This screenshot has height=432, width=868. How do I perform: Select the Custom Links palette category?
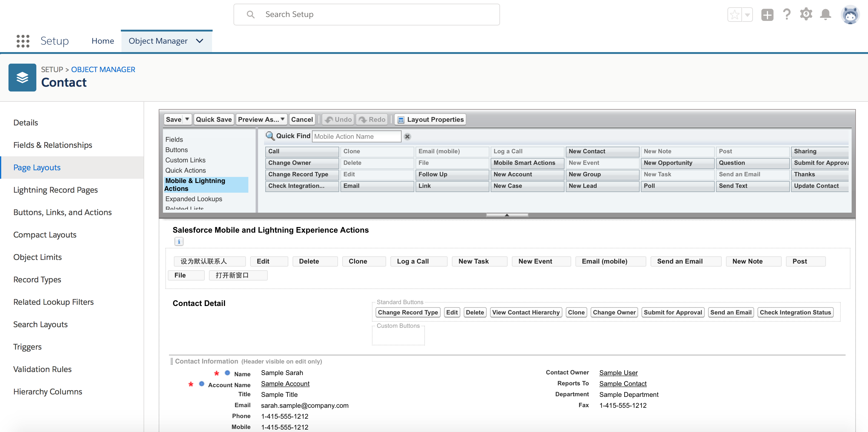pos(185,160)
